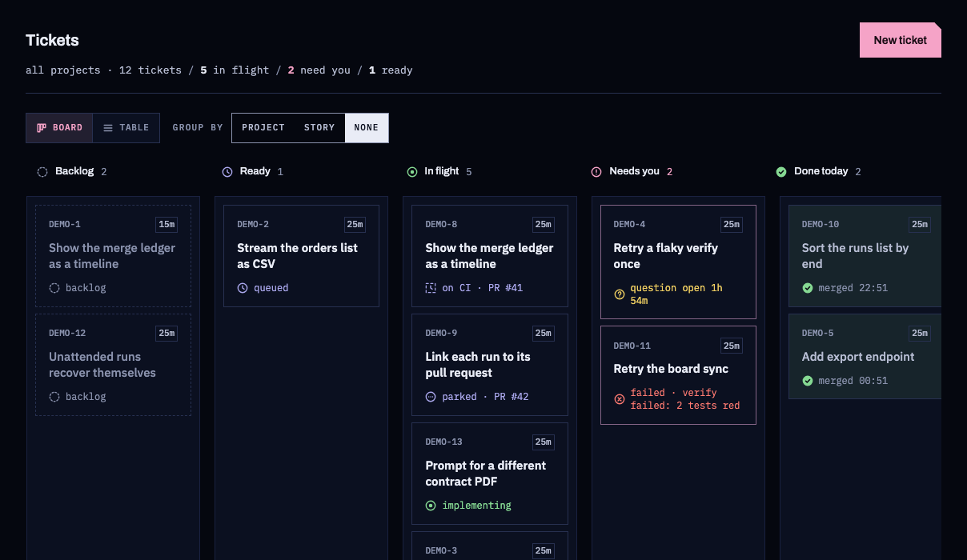Click the on CI icon on DEMO-8
This screenshot has width=967, height=560.
pos(431,288)
